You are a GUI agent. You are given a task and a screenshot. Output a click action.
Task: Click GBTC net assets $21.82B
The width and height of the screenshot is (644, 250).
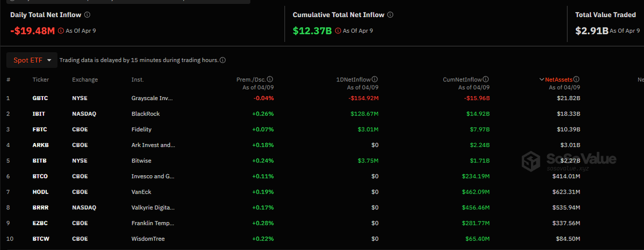(x=568, y=98)
